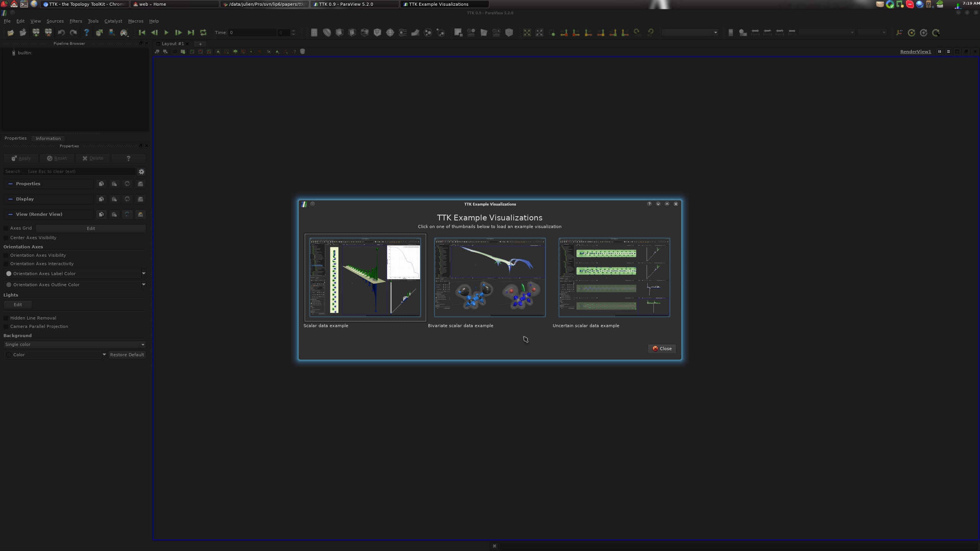Click the Close button in TTK dialog
Viewport: 980px width, 551px height.
662,349
